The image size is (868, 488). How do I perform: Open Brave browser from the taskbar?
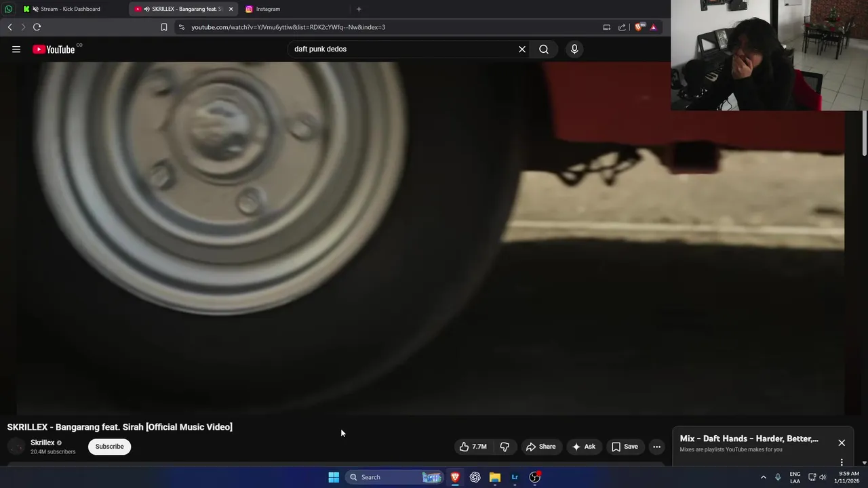tap(455, 477)
